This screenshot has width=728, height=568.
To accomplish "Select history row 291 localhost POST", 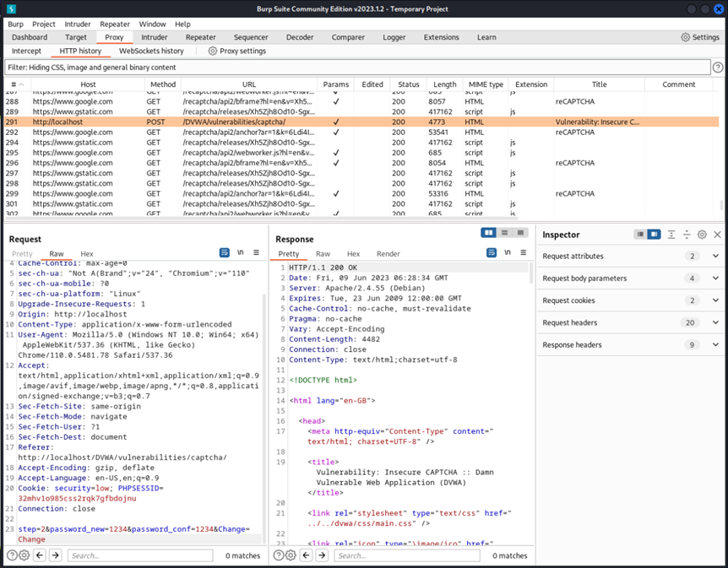I will pyautogui.click(x=361, y=122).
